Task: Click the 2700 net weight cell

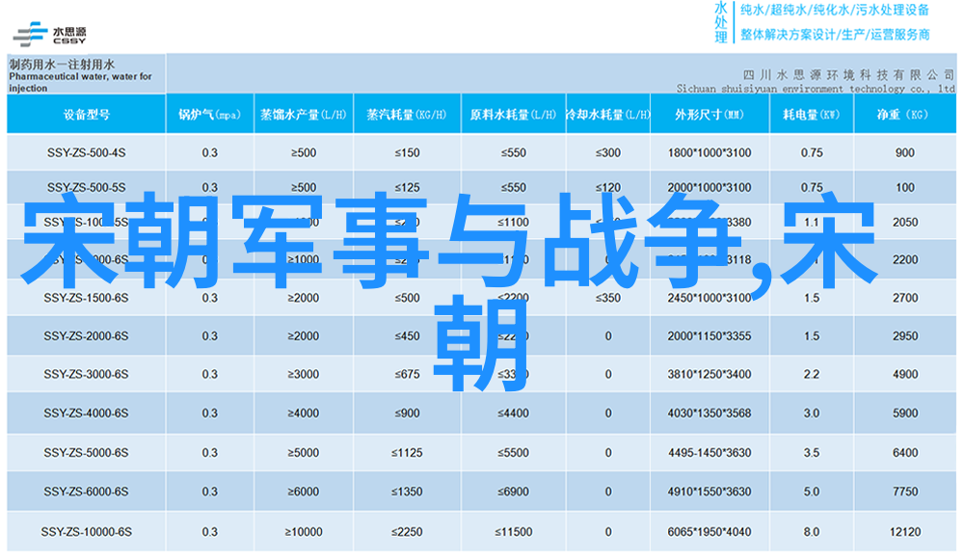Action: [x=905, y=298]
